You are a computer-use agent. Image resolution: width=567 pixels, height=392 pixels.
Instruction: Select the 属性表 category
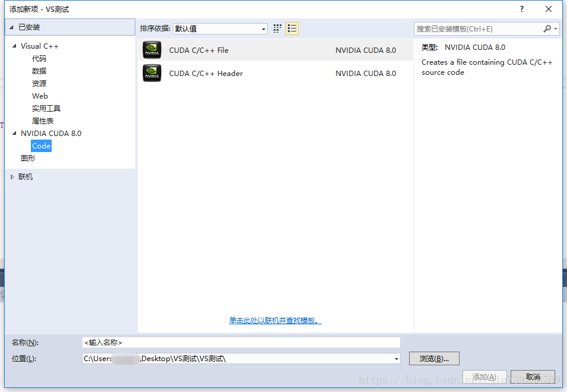pyautogui.click(x=43, y=121)
